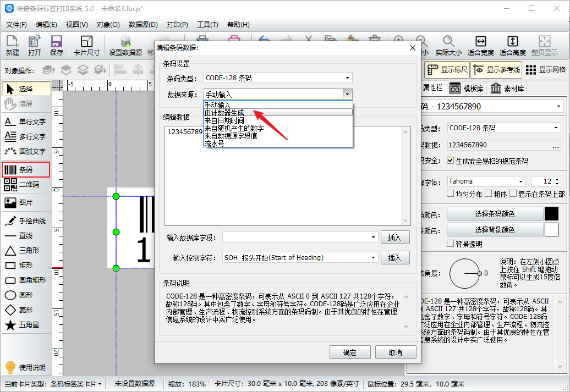Collapse the data source dropdown arrow
Image resolution: width=570 pixels, height=392 pixels.
(348, 95)
